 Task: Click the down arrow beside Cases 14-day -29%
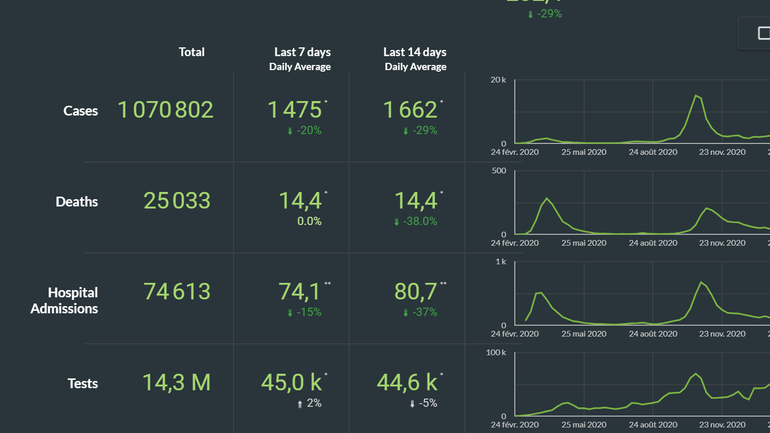click(x=406, y=131)
